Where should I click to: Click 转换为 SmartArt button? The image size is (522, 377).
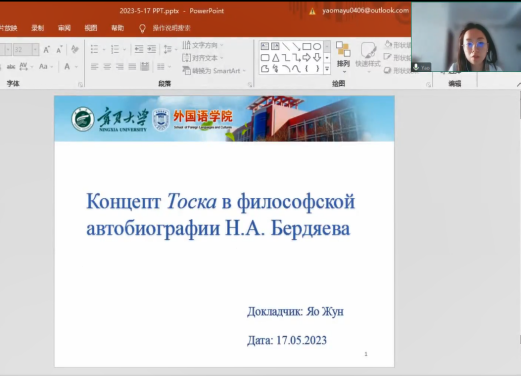[214, 71]
